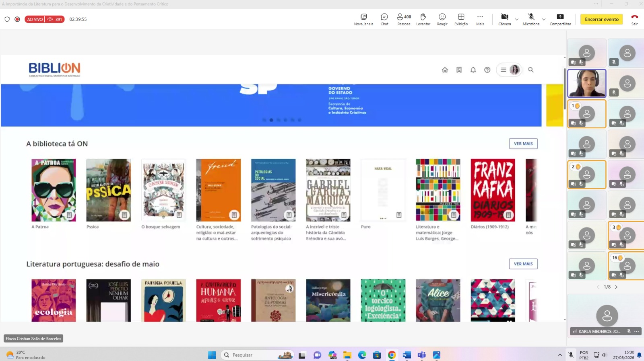This screenshot has height=361, width=644.
Task: Go to BibliON home icon
Action: (445, 70)
